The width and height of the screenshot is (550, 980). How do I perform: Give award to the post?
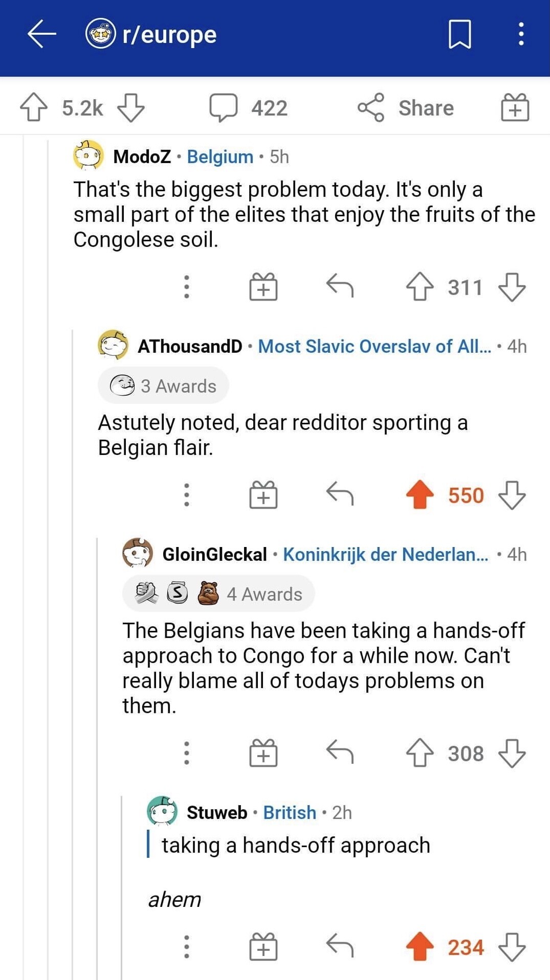point(515,107)
